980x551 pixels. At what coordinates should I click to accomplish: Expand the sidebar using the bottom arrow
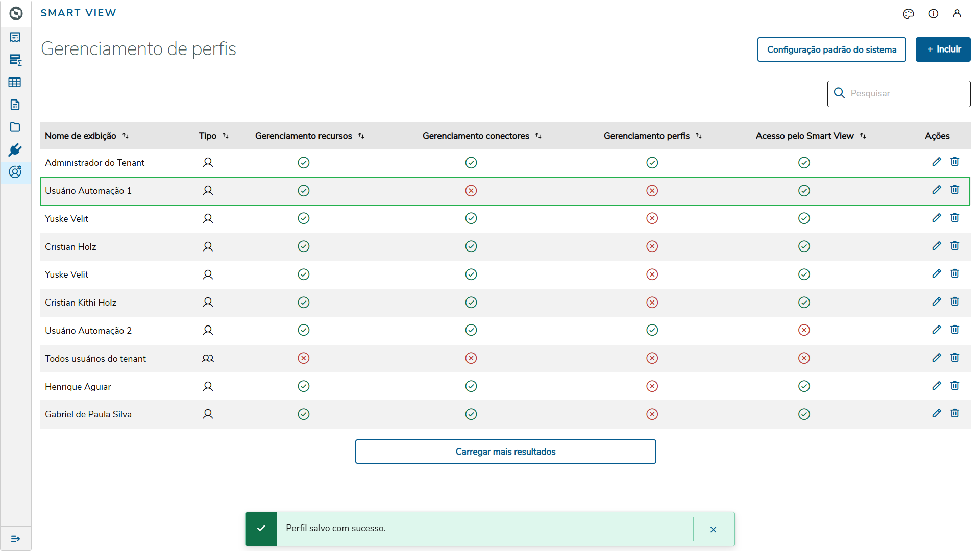tap(15, 538)
